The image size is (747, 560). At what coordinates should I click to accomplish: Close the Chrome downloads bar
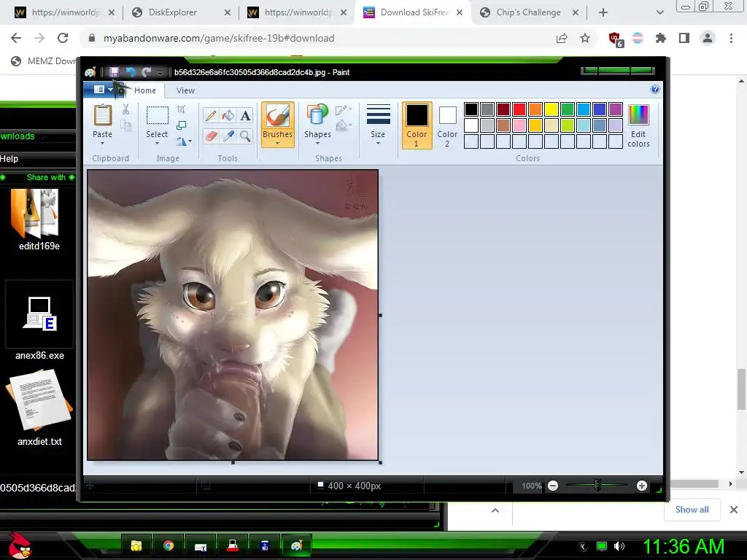point(734,510)
